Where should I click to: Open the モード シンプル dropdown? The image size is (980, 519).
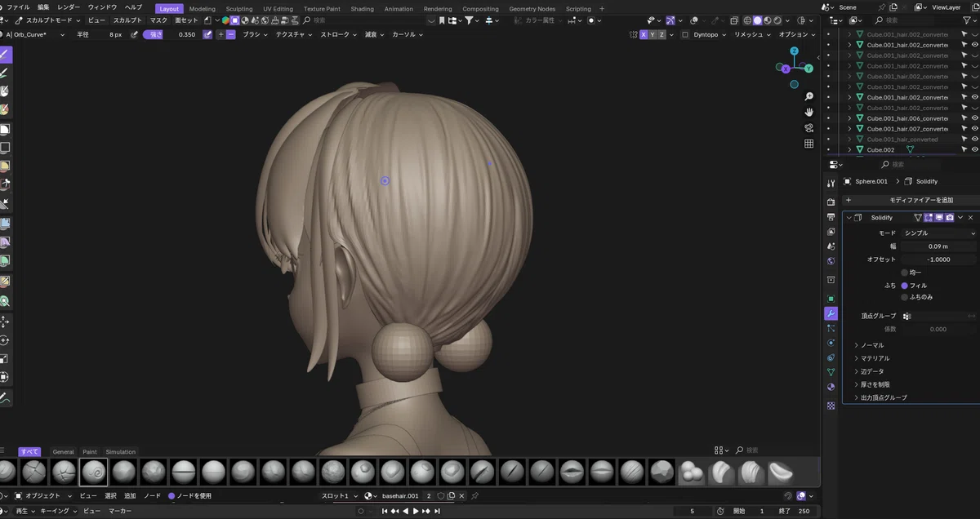[x=938, y=233]
